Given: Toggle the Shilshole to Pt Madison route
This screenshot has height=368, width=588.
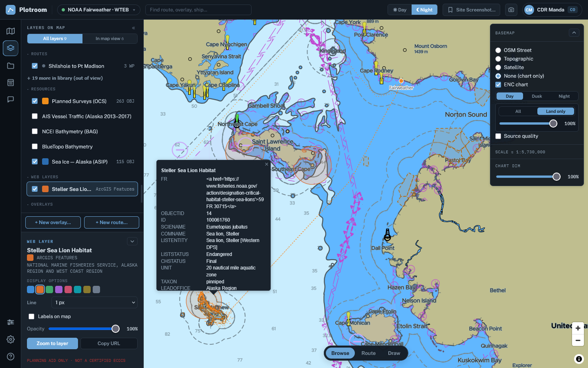Looking at the screenshot, I should coord(35,66).
